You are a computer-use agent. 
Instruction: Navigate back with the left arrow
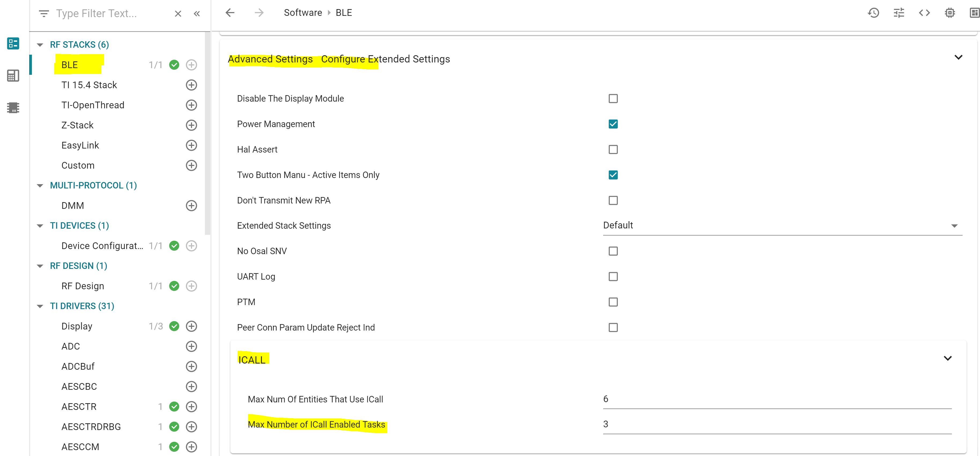point(230,13)
